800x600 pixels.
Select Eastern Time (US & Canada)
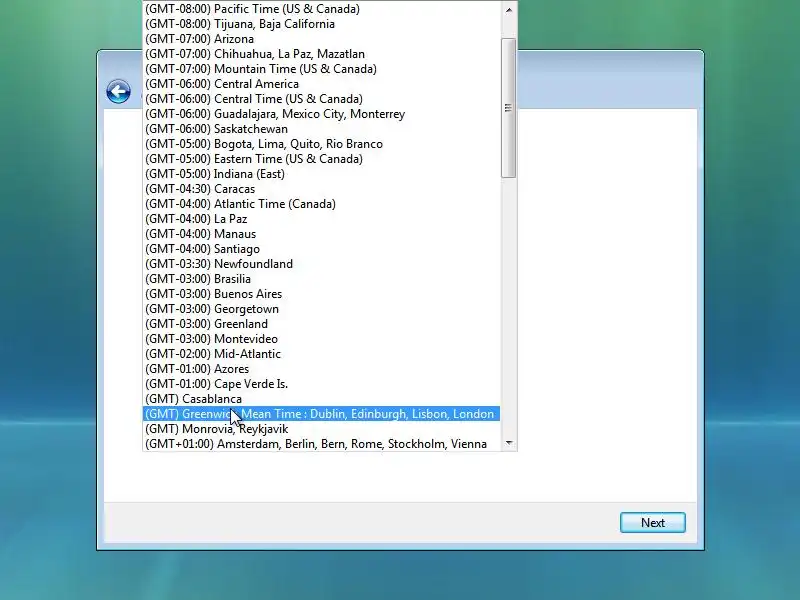click(321, 159)
